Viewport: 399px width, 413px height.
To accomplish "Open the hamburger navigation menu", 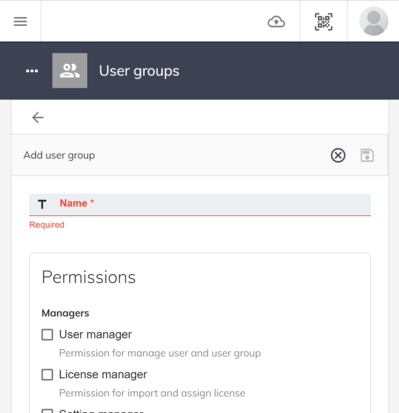I will click(20, 22).
